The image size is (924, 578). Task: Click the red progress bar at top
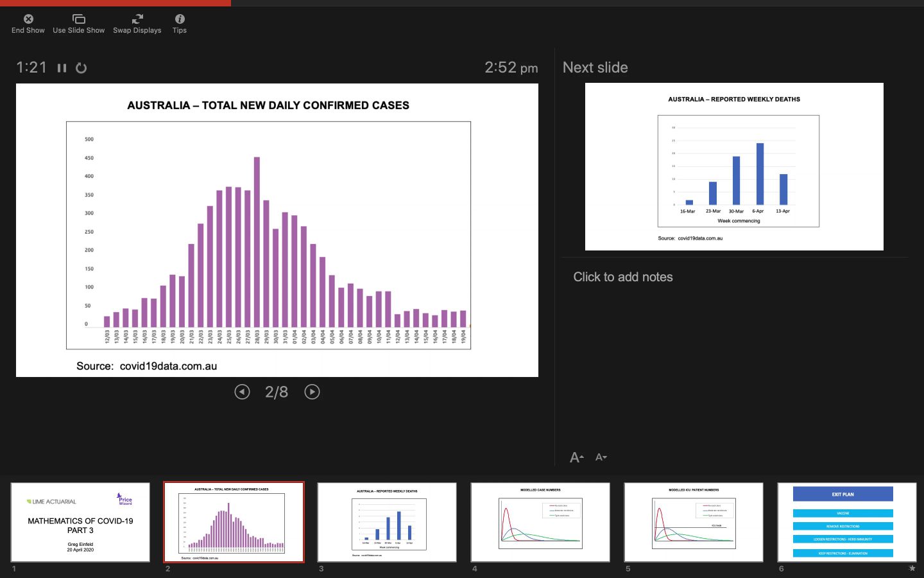point(116,3)
